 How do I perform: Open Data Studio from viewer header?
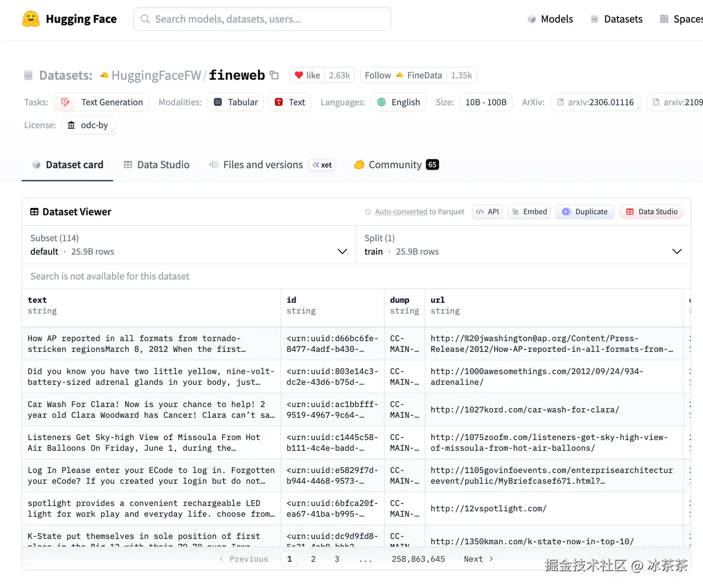tap(652, 212)
